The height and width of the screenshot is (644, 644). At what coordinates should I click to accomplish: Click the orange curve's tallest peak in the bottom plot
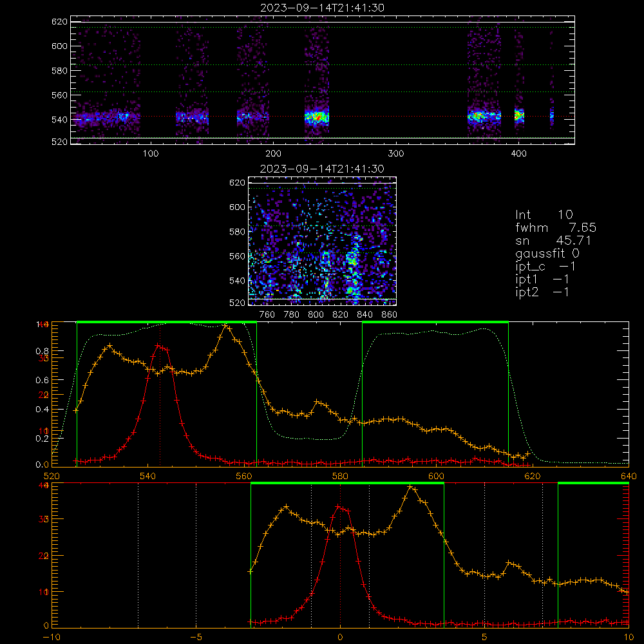pyautogui.click(x=410, y=488)
